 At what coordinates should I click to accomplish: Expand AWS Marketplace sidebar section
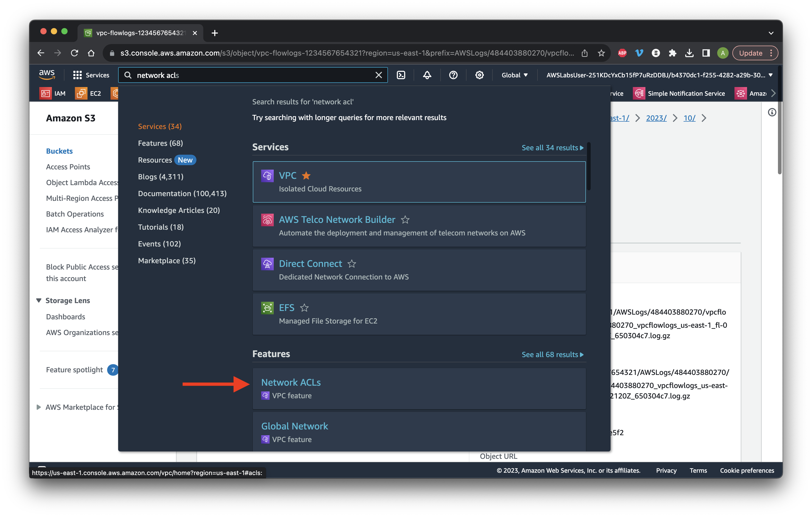pyautogui.click(x=39, y=407)
